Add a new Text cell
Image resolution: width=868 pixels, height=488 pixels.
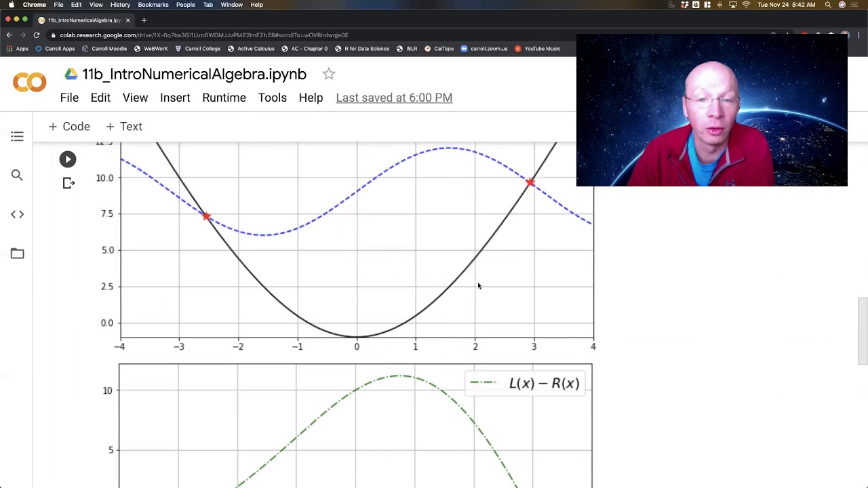point(123,127)
